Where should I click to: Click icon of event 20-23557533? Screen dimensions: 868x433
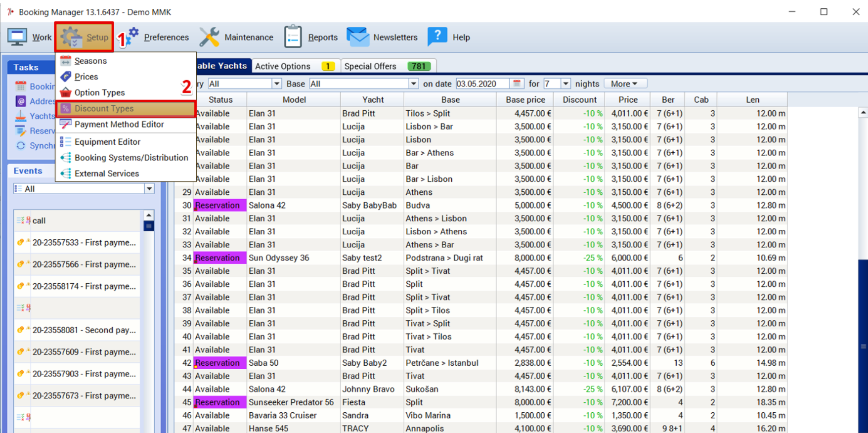(23, 242)
